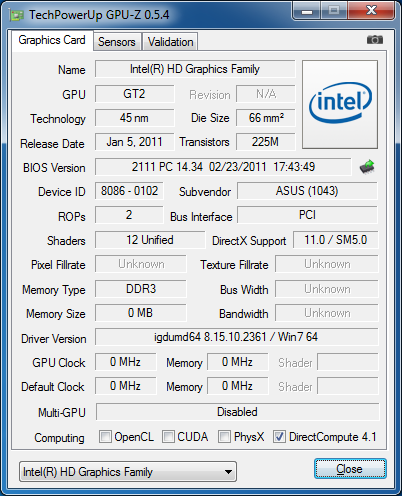
Task: Click the ROPs field showing 2
Action: click(x=129, y=215)
